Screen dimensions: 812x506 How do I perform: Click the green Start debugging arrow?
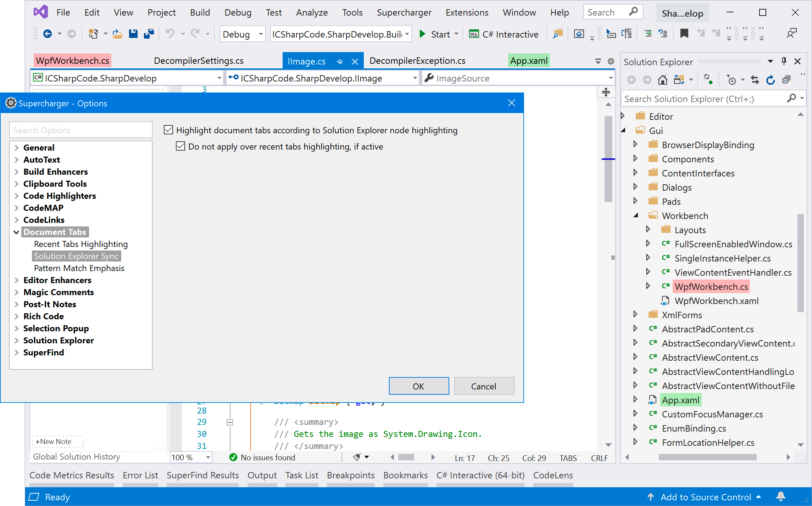(422, 34)
